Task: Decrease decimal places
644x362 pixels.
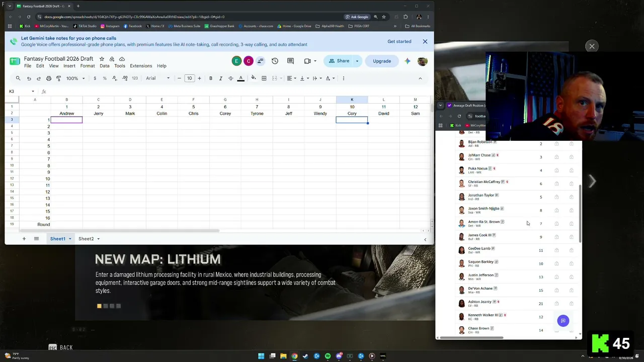Action: click(x=115, y=78)
